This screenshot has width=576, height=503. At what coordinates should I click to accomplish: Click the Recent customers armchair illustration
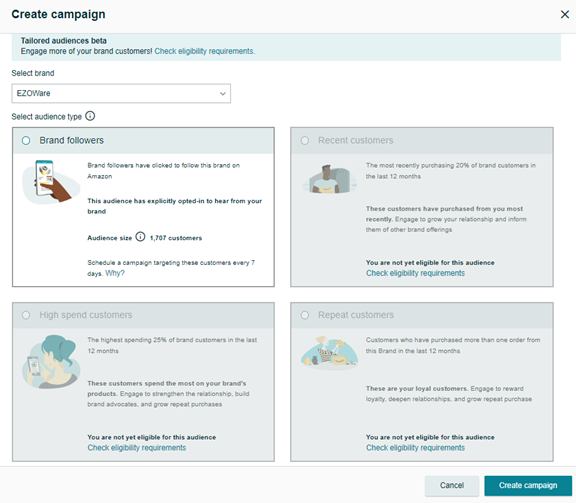[x=330, y=179]
